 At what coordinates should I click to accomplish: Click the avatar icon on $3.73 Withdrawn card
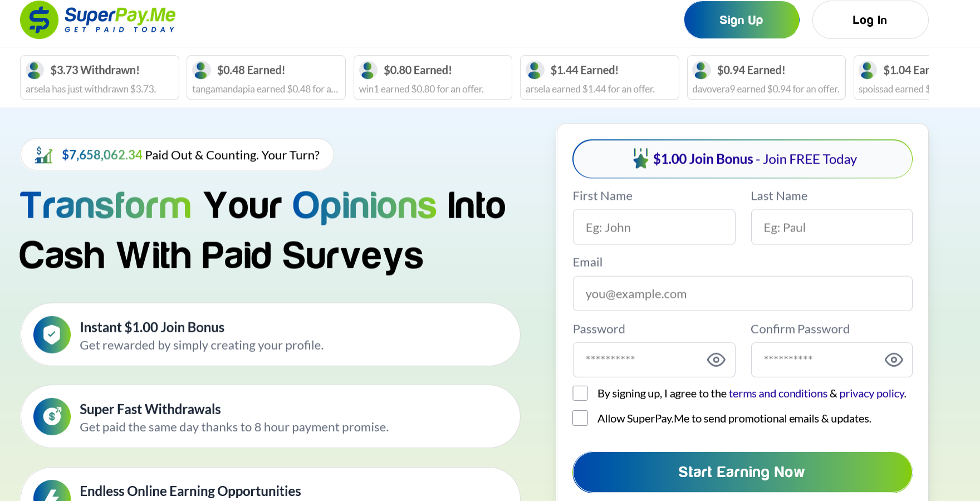(x=35, y=70)
